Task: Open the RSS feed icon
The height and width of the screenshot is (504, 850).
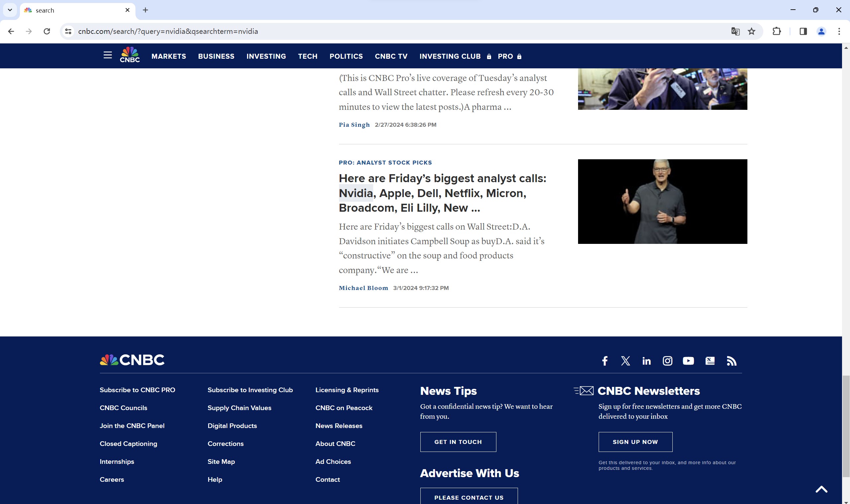Action: pyautogui.click(x=731, y=361)
